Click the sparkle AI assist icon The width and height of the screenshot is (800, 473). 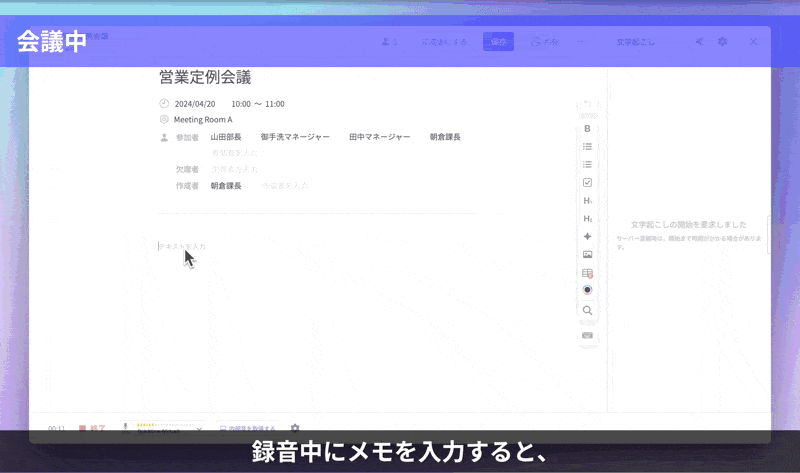pyautogui.click(x=587, y=236)
